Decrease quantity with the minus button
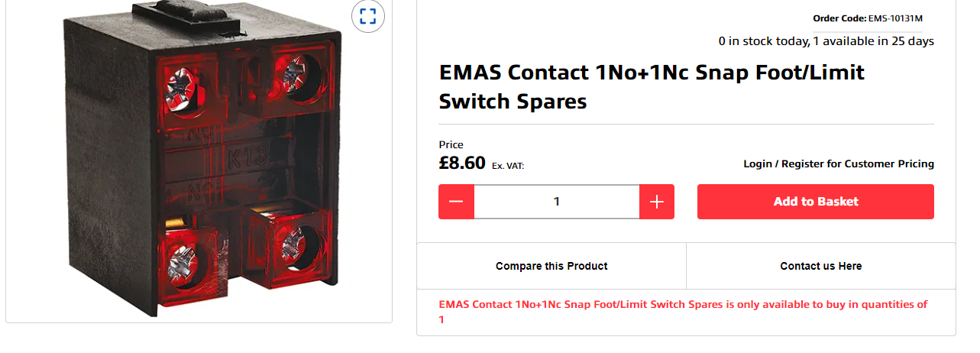The width and height of the screenshot is (980, 353). coord(456,202)
